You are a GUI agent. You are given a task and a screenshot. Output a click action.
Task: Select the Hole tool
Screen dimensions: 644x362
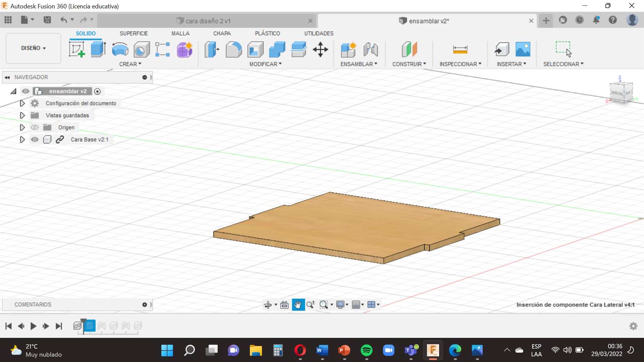pyautogui.click(x=141, y=49)
